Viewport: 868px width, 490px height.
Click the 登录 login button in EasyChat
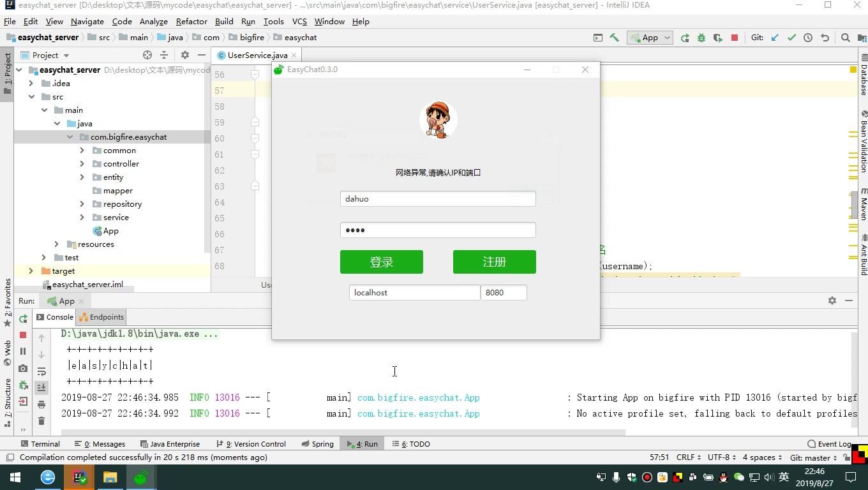point(381,262)
